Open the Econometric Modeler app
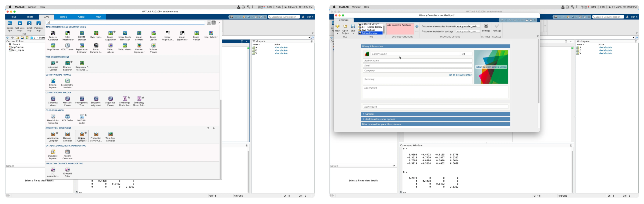Screen dimensions: 644x204 click(67, 83)
